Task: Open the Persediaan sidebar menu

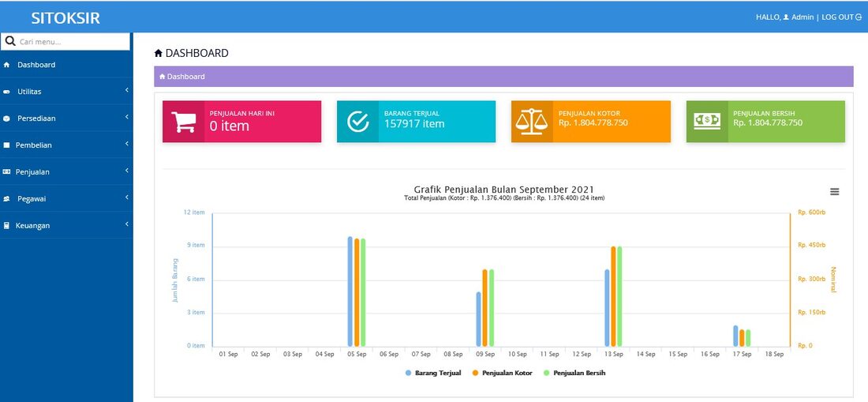Action: tap(66, 118)
